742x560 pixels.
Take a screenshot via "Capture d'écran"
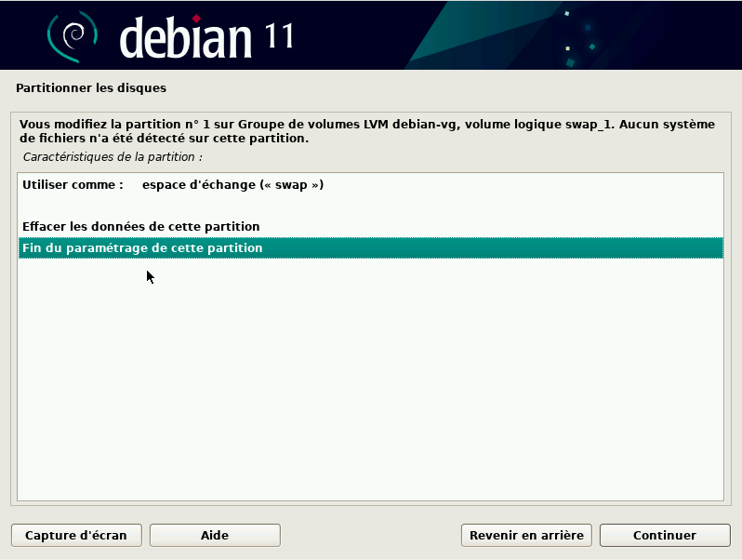(76, 535)
